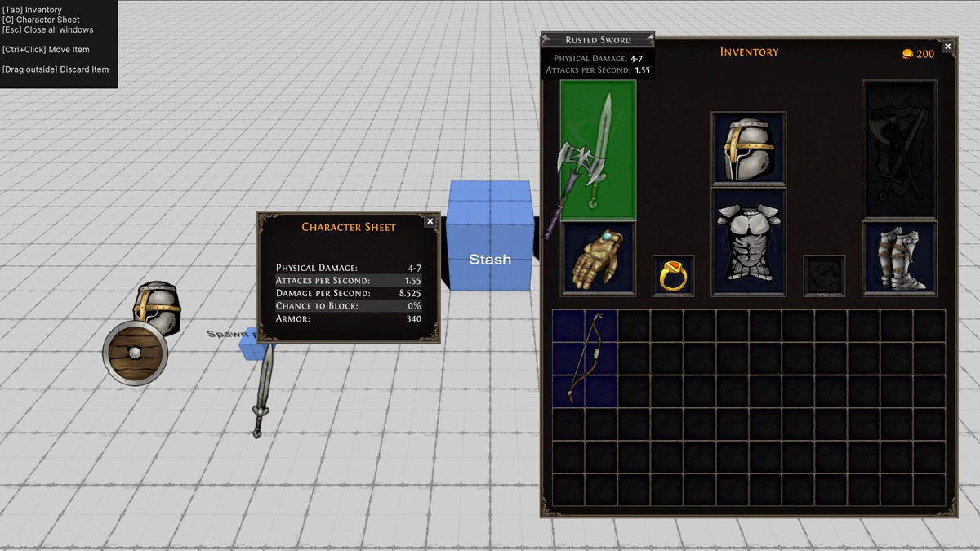Select the chest armor in the torso slot
The width and height of the screenshot is (980, 551).
(x=748, y=242)
